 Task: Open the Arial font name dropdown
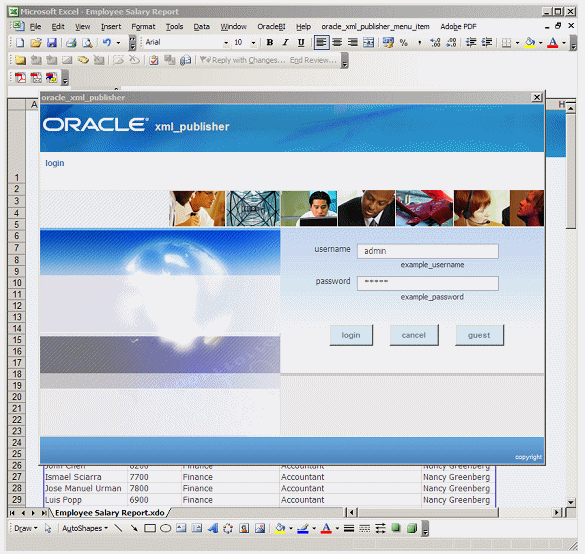pos(226,43)
